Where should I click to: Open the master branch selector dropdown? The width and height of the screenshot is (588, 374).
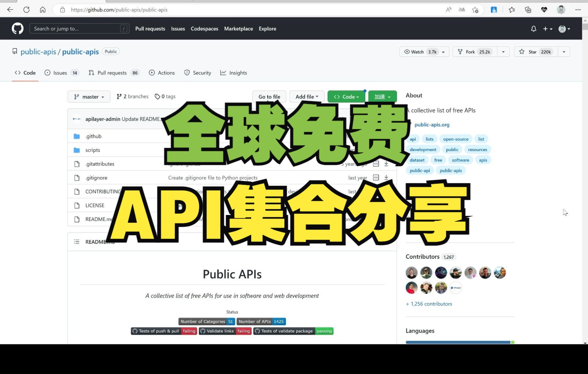(89, 96)
